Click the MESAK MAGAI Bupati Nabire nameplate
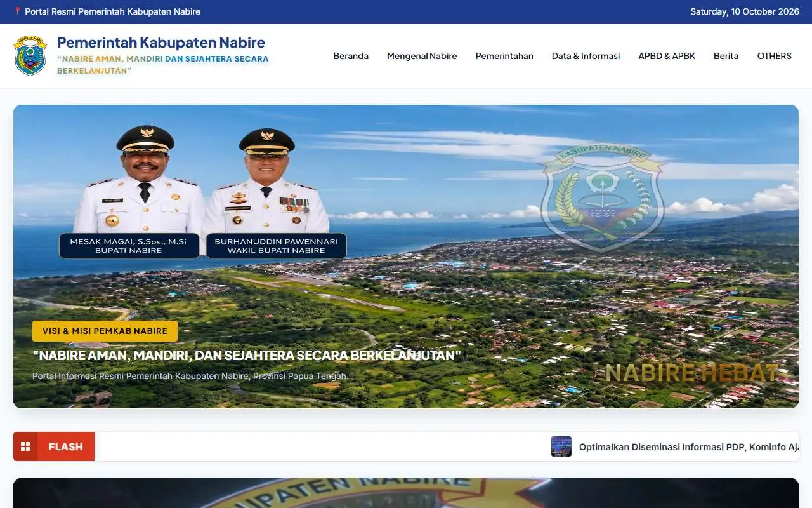This screenshot has width=812, height=508. [129, 246]
